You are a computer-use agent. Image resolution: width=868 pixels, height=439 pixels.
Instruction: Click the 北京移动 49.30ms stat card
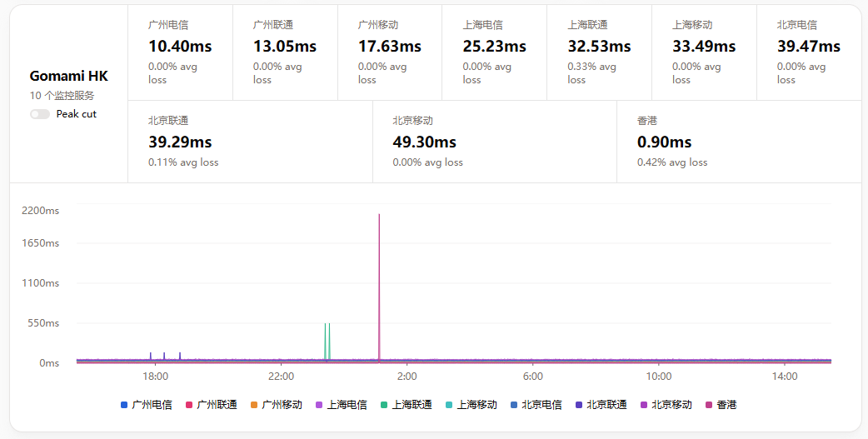point(494,142)
